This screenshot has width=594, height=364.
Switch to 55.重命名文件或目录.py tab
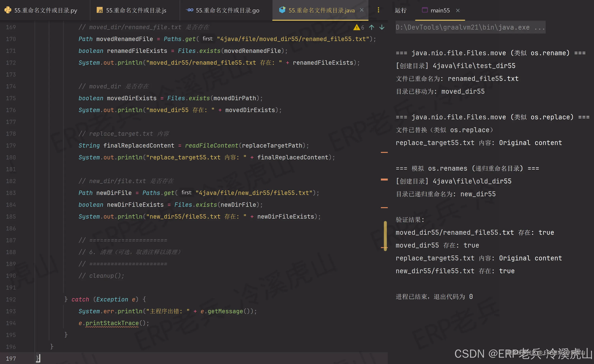[x=46, y=10]
